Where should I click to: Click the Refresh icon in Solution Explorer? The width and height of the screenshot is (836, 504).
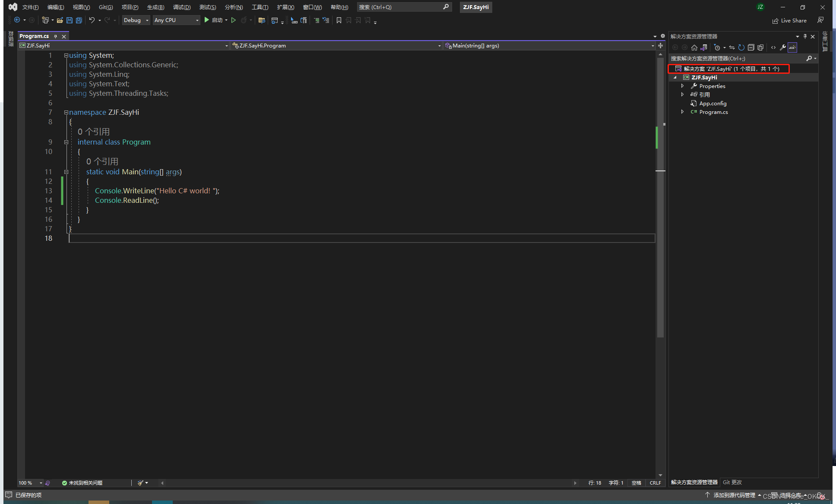[x=741, y=47]
